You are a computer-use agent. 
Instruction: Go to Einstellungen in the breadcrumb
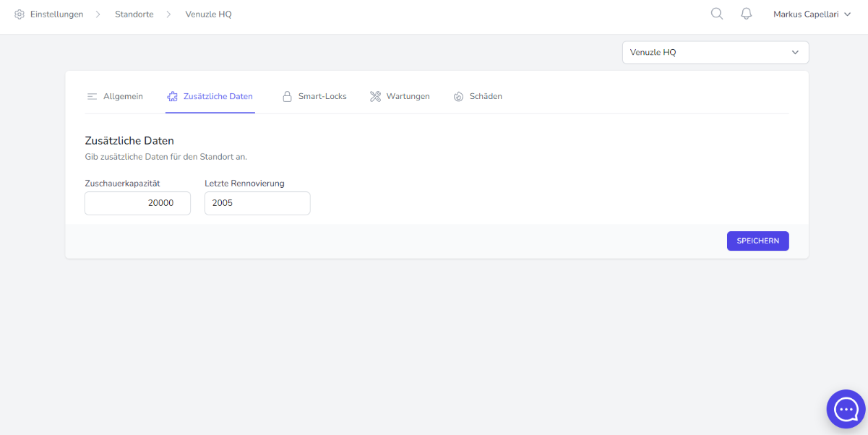click(56, 14)
